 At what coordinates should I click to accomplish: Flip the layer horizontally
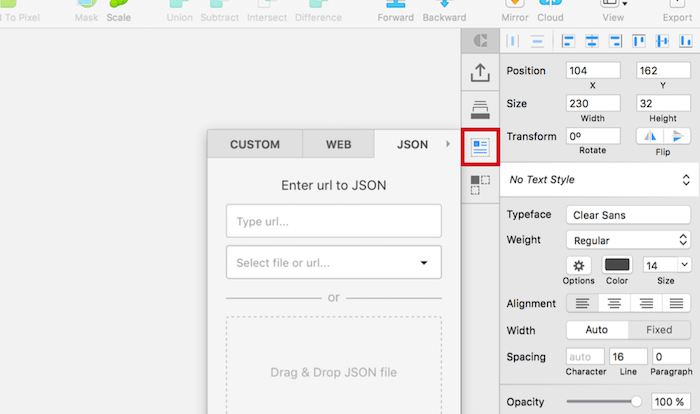650,136
